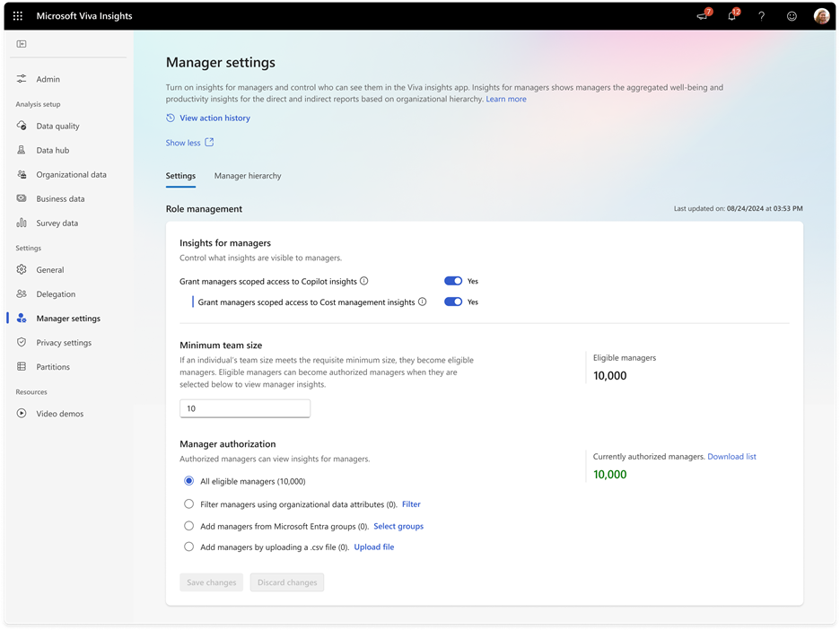Click the Filter link

point(411,504)
